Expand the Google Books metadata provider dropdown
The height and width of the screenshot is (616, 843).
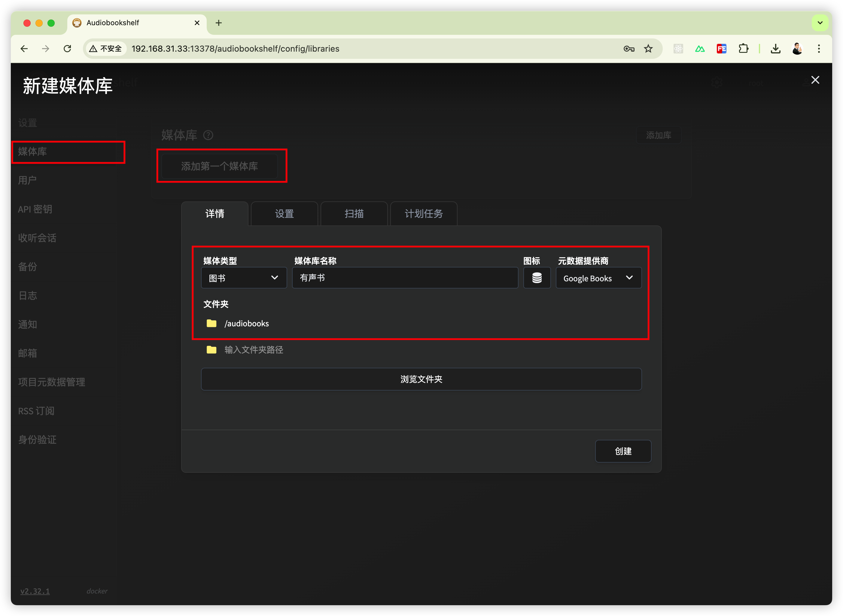598,278
